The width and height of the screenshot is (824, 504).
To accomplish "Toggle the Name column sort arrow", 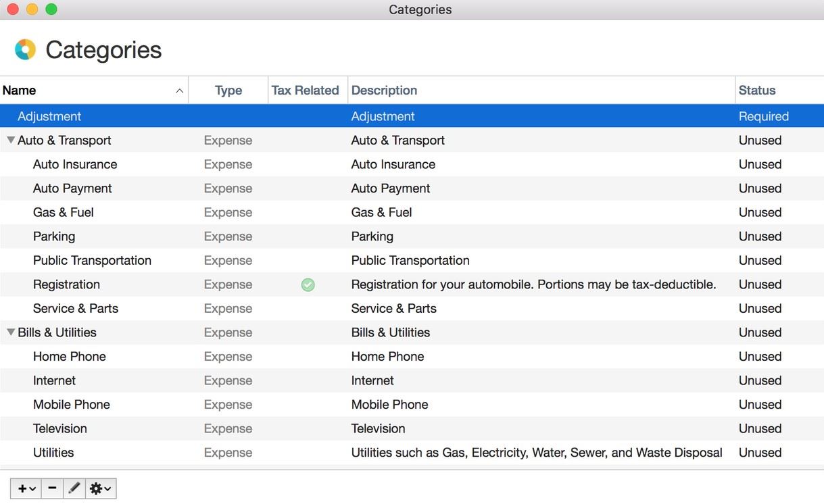I will tap(179, 91).
